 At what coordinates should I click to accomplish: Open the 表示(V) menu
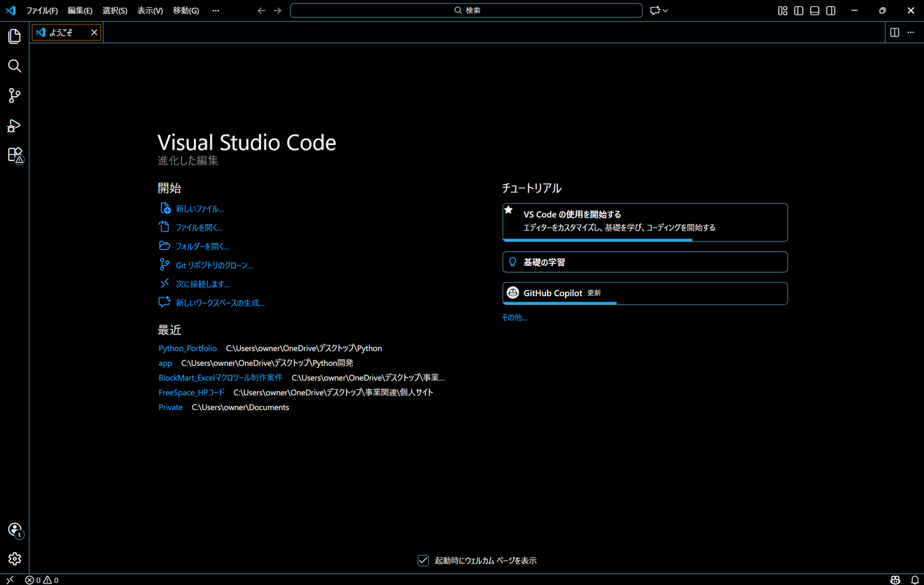[150, 10]
